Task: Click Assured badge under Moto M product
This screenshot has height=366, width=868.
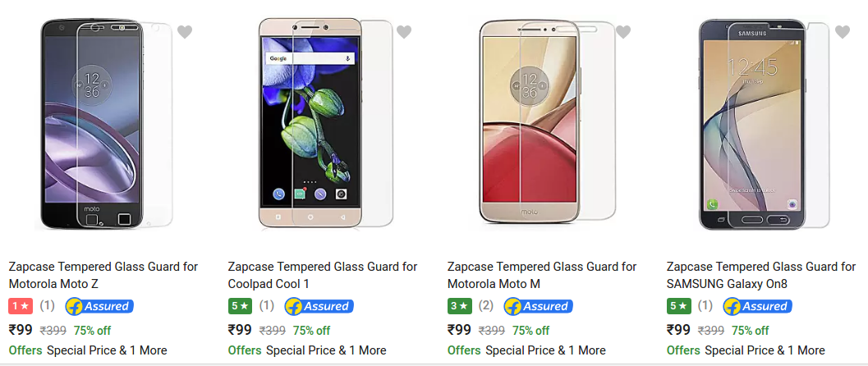Action: [x=538, y=306]
